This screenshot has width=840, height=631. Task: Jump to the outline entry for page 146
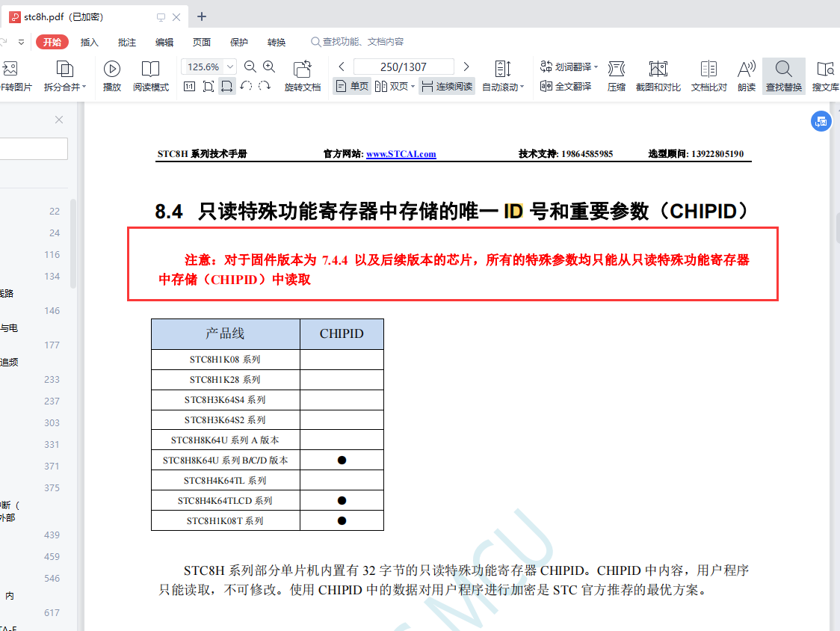click(52, 310)
